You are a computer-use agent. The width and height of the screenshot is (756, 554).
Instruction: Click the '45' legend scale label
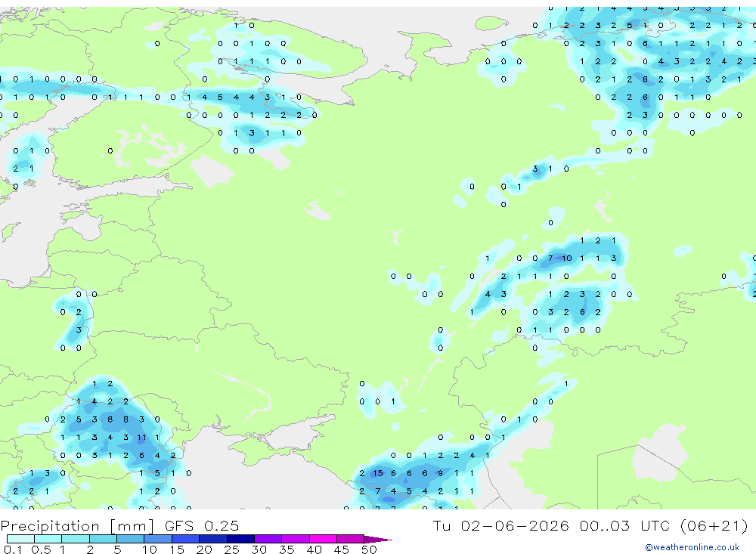pyautogui.click(x=342, y=549)
